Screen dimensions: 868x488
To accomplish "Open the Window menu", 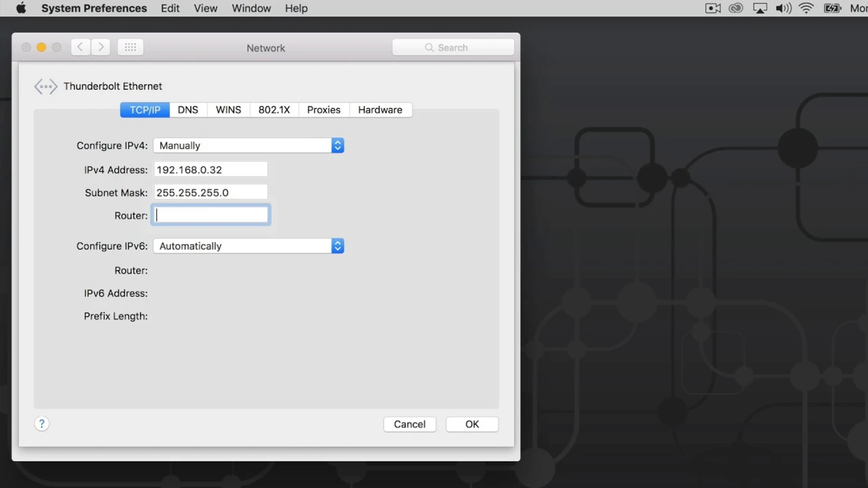I will click(251, 8).
